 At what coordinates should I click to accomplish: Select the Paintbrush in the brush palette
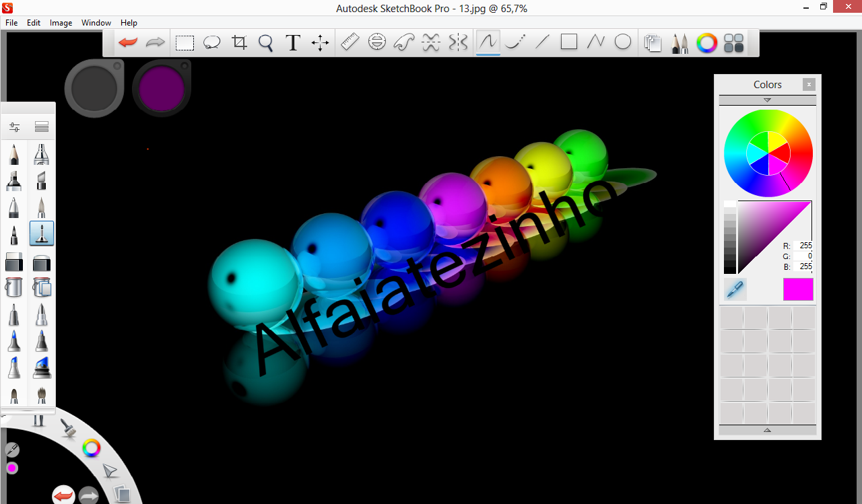tap(42, 207)
